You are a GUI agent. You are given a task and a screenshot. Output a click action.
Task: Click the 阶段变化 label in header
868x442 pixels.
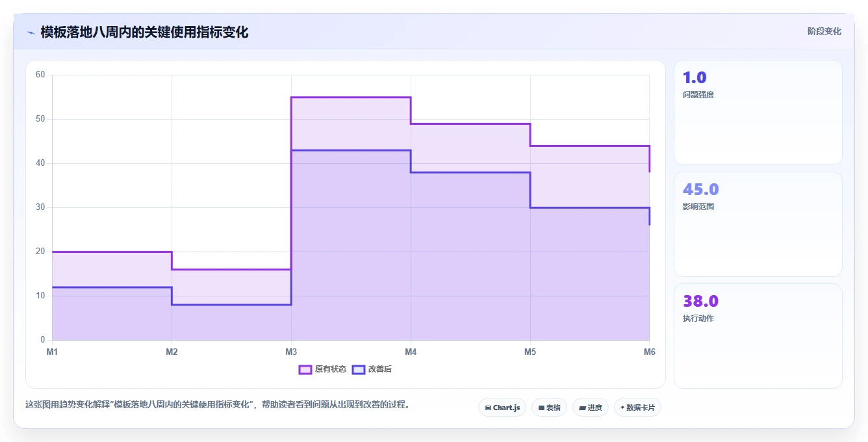coord(824,31)
